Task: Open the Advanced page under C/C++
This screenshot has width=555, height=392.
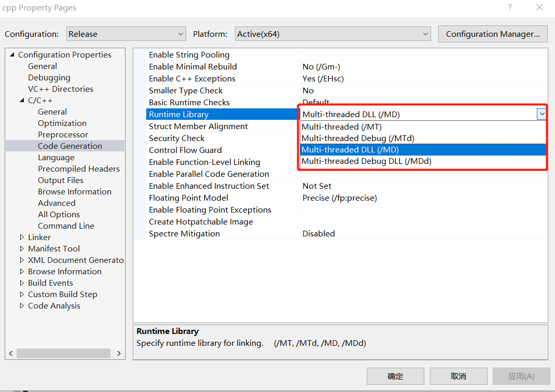Action: 57,203
